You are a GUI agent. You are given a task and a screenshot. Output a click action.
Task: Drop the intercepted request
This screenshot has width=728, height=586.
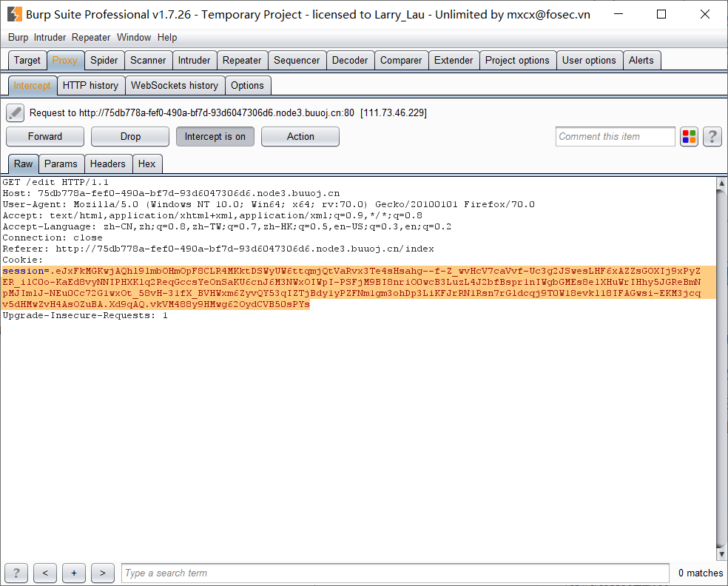130,137
